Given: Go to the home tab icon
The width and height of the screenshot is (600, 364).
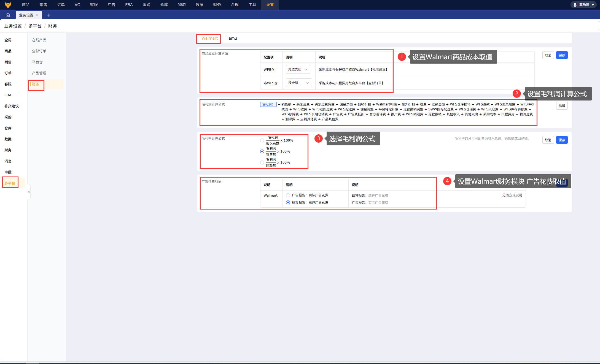Looking at the screenshot, I should tap(8, 15).
